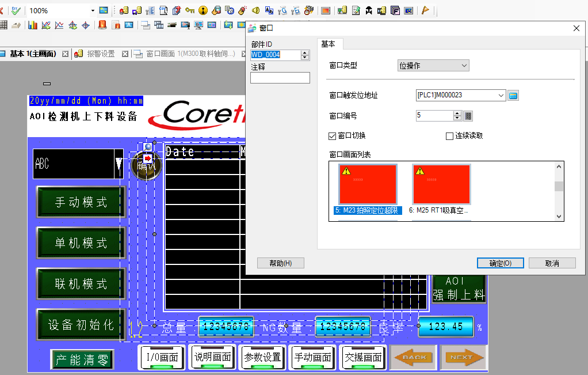
Task: Click the 注释 comment input field
Action: click(280, 78)
